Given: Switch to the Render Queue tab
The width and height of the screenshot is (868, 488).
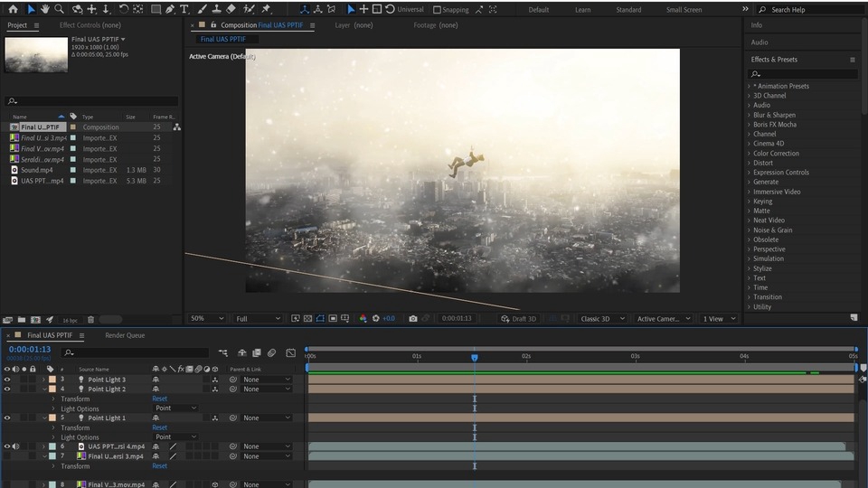Looking at the screenshot, I should pyautogui.click(x=124, y=335).
